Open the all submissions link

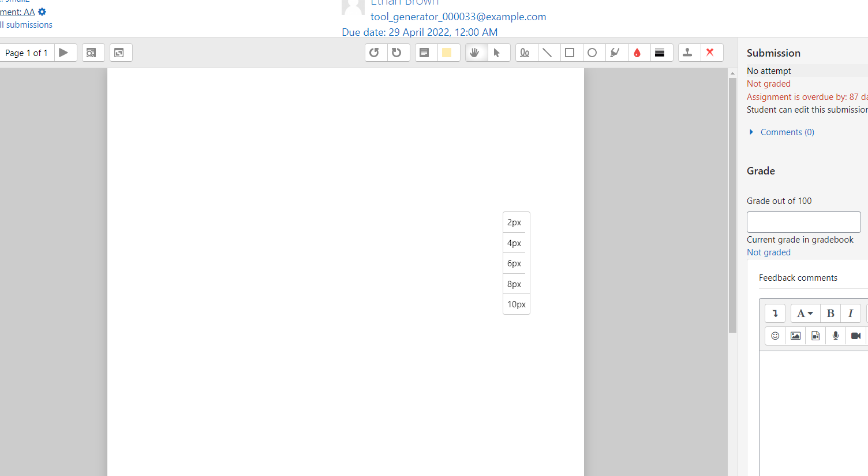(x=26, y=25)
